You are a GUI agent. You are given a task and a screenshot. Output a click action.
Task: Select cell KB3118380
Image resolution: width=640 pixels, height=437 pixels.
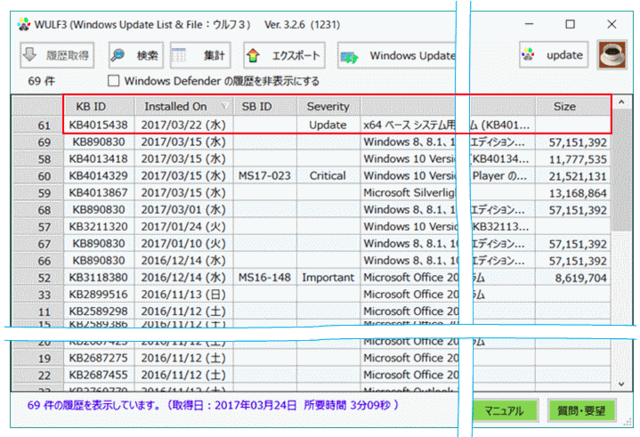coord(99,277)
